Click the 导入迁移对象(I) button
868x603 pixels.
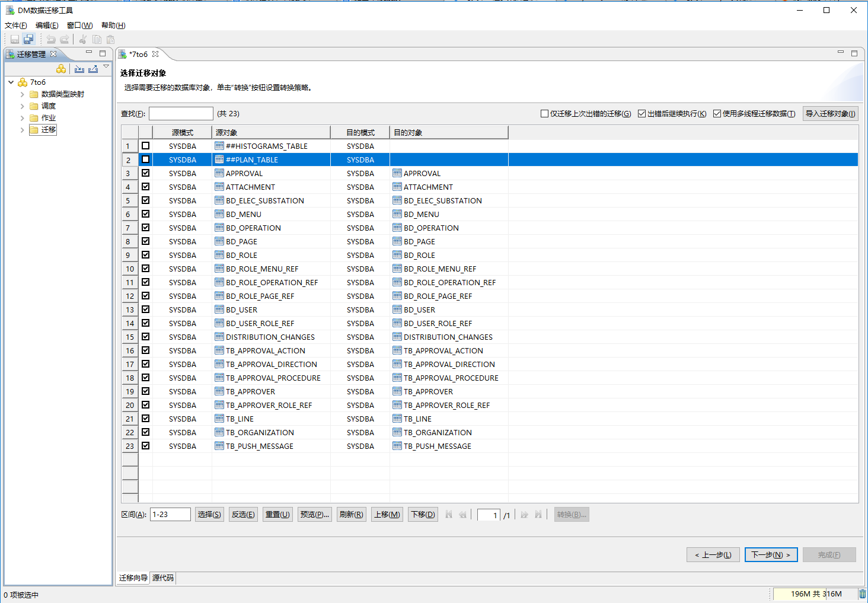pyautogui.click(x=831, y=114)
